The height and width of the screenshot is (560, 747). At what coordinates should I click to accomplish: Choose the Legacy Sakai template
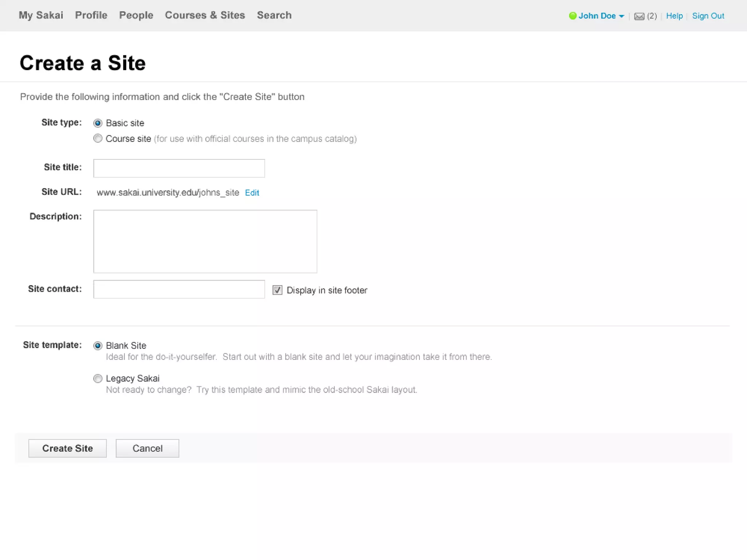(98, 379)
